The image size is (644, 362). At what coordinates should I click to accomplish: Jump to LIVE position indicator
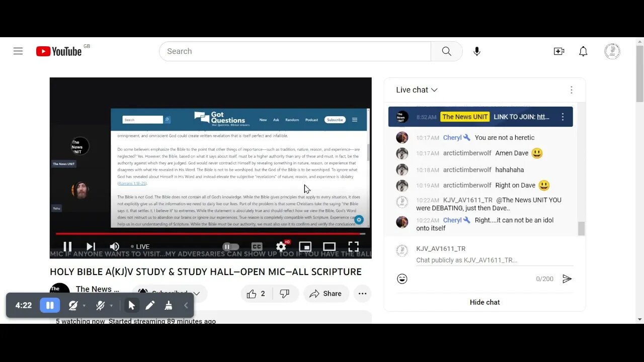point(140,246)
